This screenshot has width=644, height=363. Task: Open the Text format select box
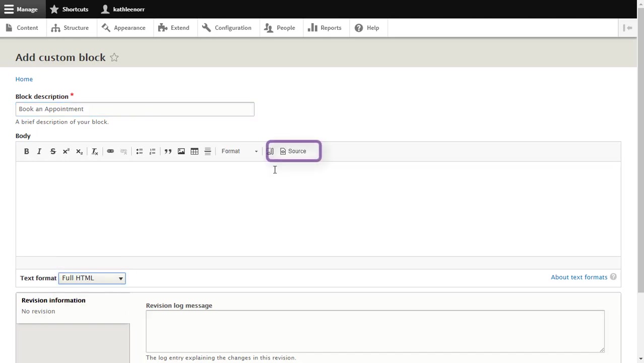click(92, 278)
